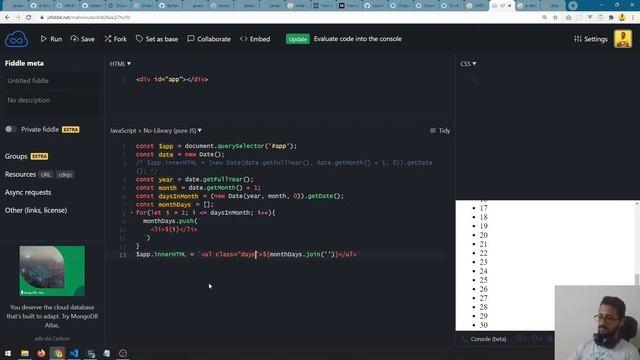Open the Console (beta) panel
The image size is (640, 360).
point(488,339)
